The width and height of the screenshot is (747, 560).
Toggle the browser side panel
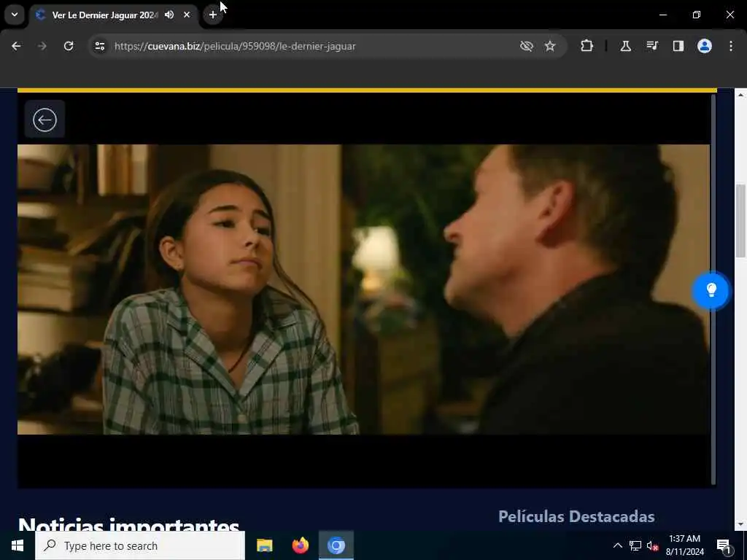(678, 46)
